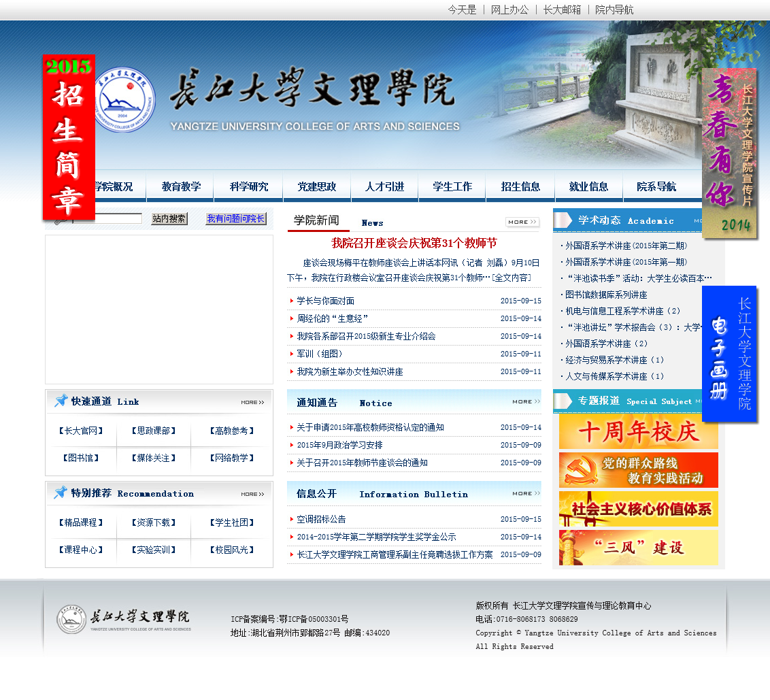Click [全文内容] to read full article

coord(512,278)
